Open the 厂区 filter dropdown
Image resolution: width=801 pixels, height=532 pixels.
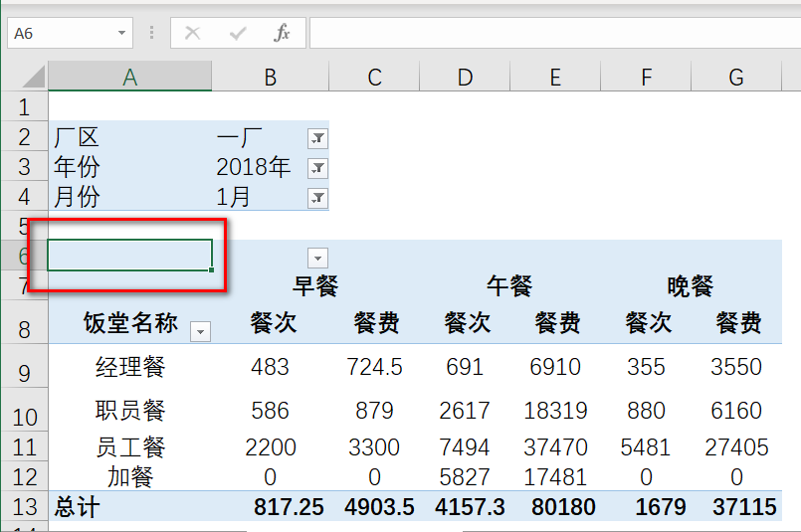(x=317, y=138)
